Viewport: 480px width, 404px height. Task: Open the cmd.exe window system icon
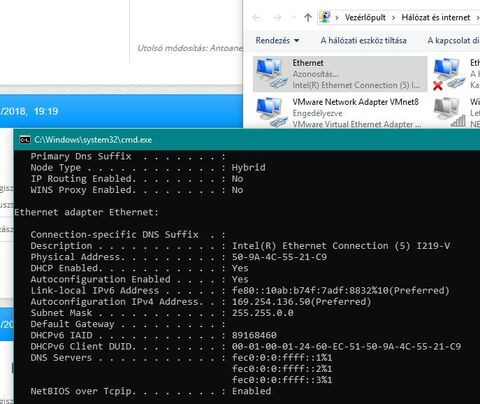click(25, 140)
